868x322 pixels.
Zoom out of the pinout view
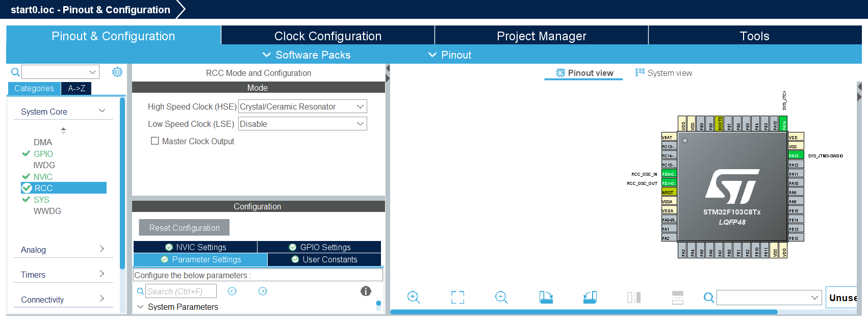[501, 298]
